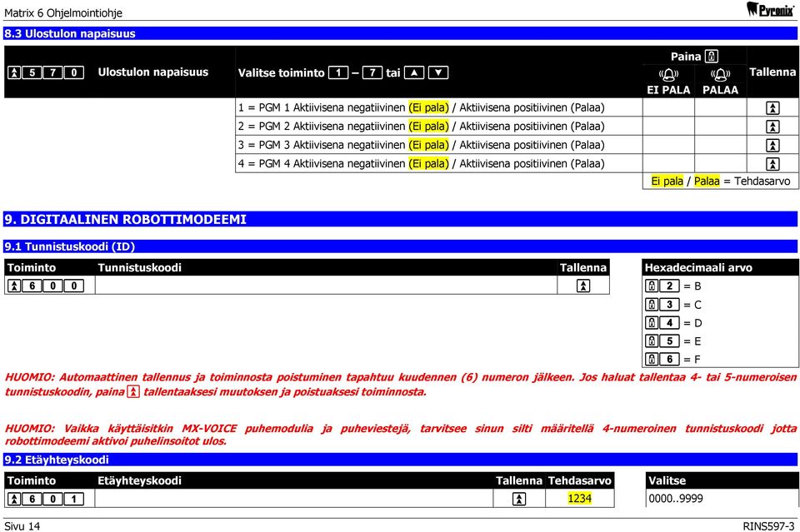This screenshot has height=532, width=800.
Task: Click the PALAA cell in PGM 1 row
Action: click(720, 107)
